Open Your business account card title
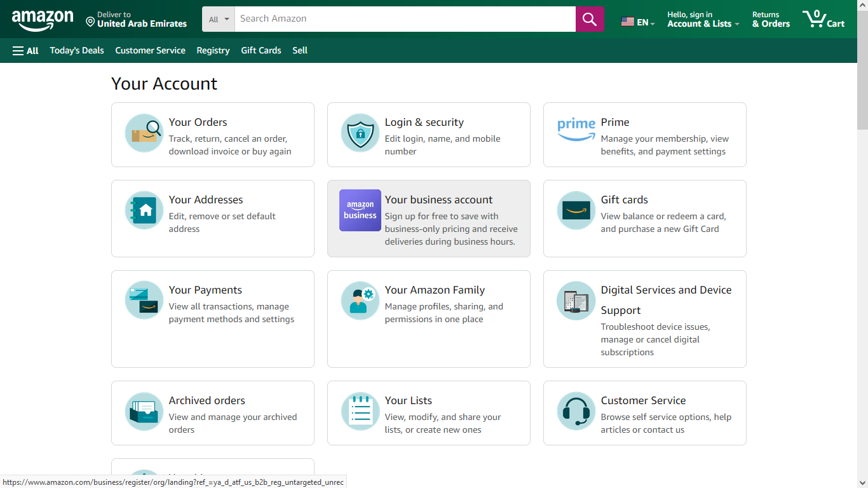Viewport: 868px width, 488px height. coord(438,200)
